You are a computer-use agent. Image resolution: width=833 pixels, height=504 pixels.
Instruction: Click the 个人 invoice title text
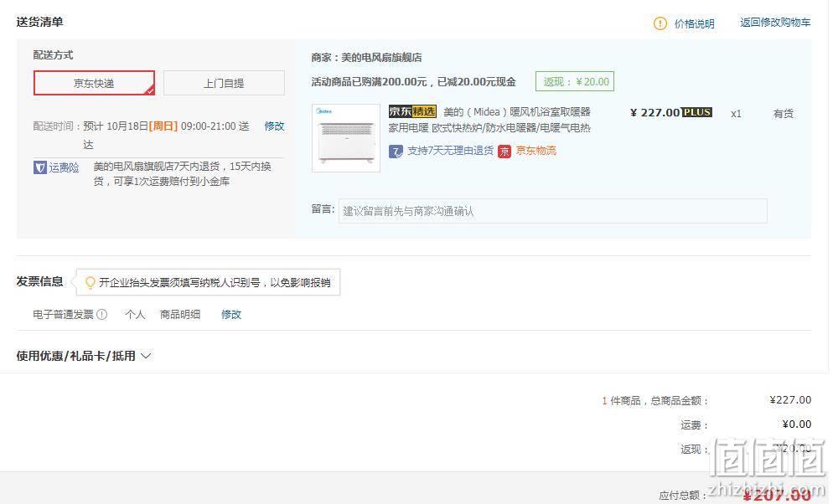(x=135, y=315)
